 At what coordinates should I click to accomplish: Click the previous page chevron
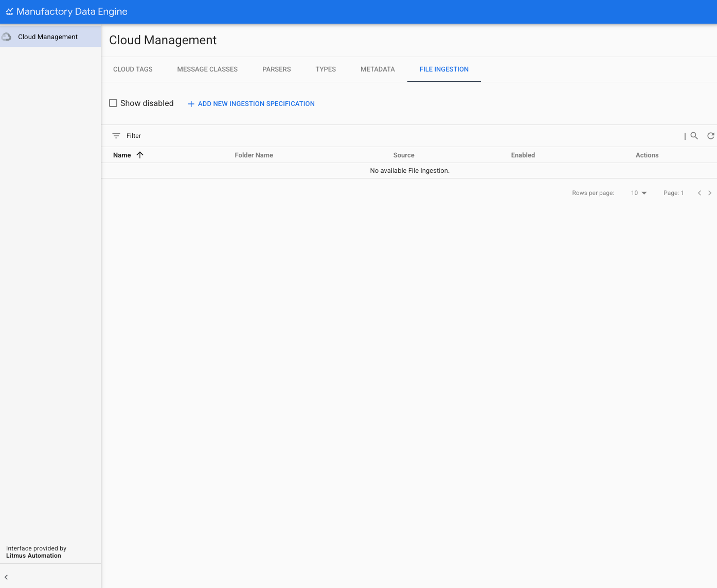click(699, 193)
